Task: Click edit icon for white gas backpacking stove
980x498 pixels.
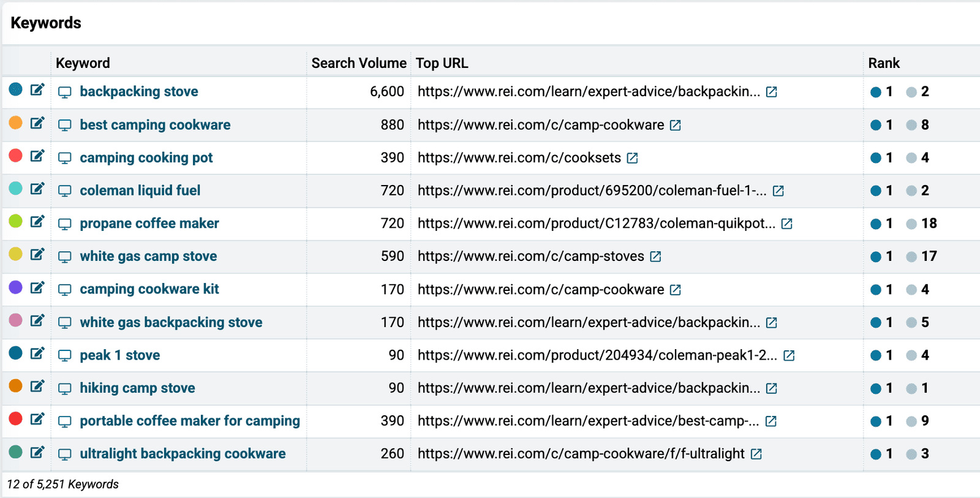Action: tap(37, 320)
